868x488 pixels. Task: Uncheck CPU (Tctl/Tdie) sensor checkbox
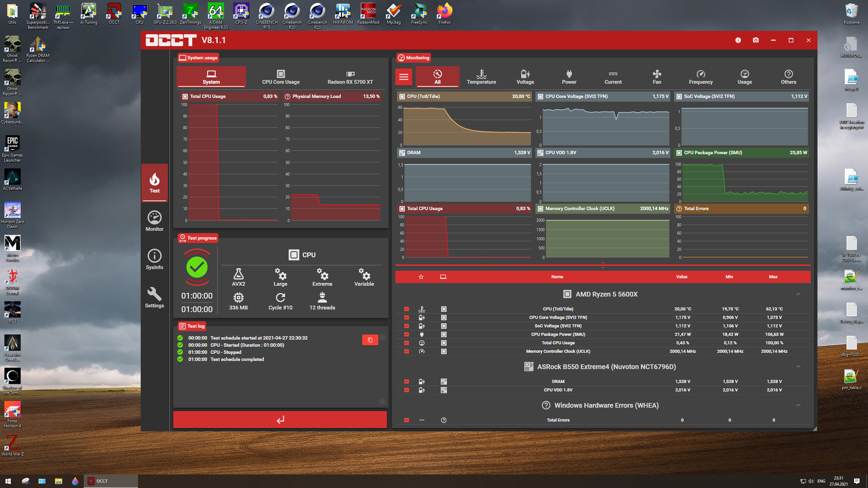pos(407,309)
